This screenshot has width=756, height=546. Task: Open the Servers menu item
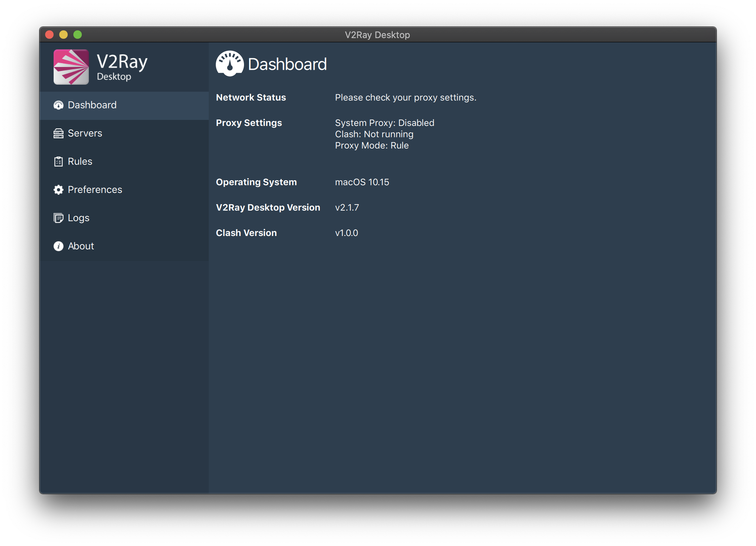(x=85, y=133)
